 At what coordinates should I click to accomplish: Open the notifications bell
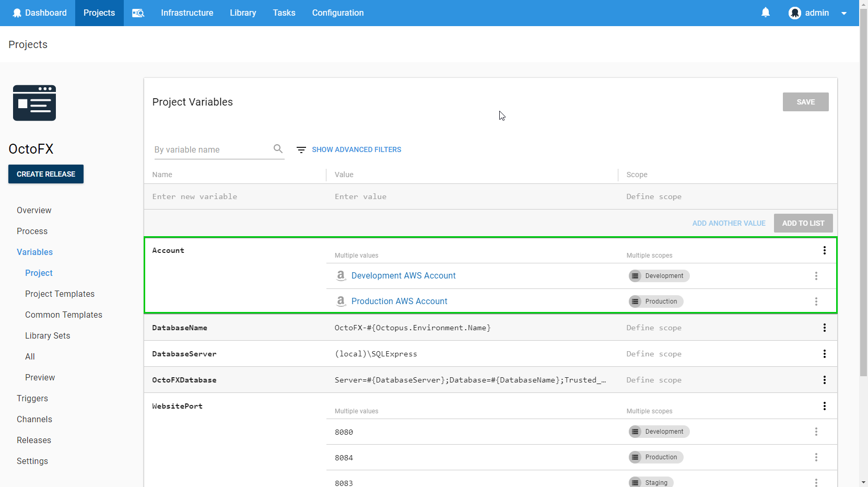(x=766, y=12)
